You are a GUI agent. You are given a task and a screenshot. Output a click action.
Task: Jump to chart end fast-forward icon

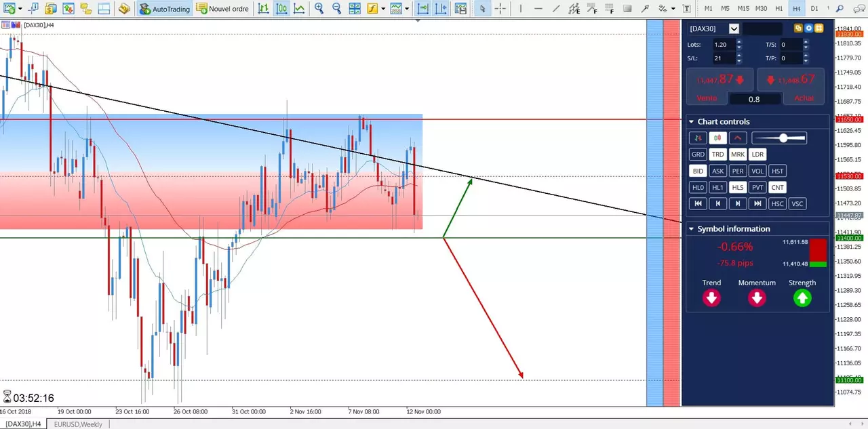757,204
